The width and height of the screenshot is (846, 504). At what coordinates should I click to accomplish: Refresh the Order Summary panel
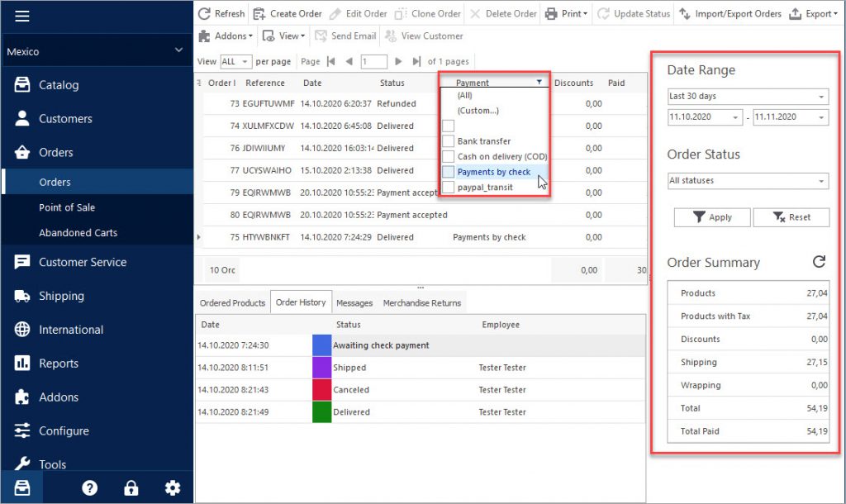819,261
